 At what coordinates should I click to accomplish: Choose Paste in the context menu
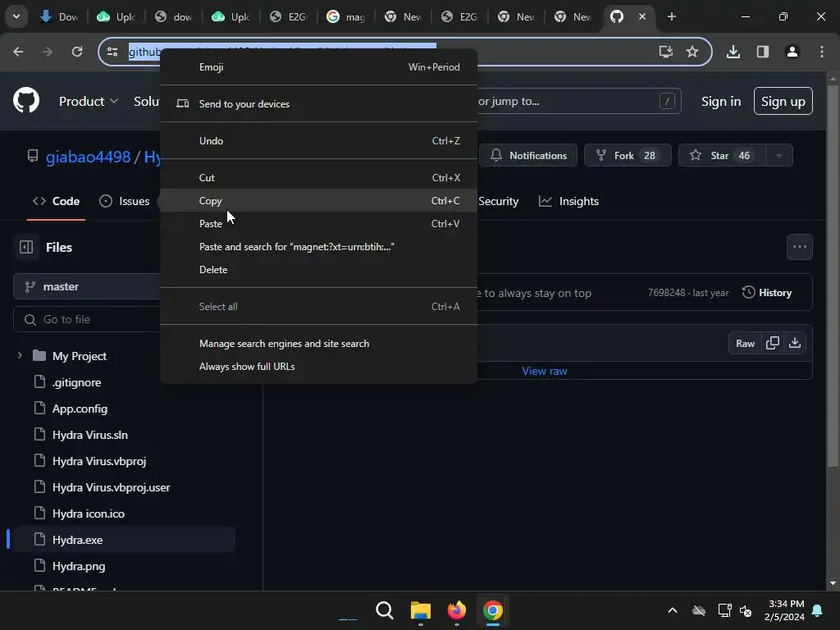(x=319, y=224)
